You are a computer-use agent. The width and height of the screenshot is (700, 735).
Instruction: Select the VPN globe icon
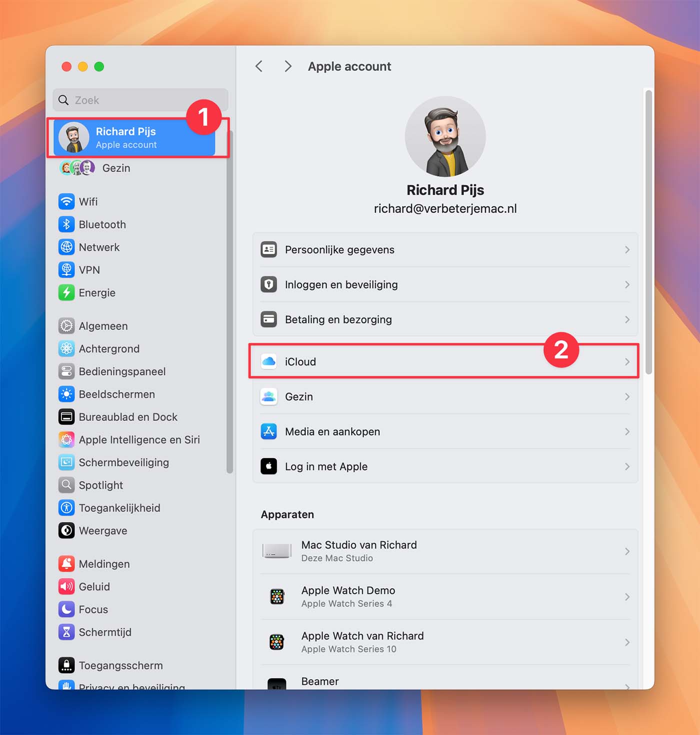(x=66, y=270)
